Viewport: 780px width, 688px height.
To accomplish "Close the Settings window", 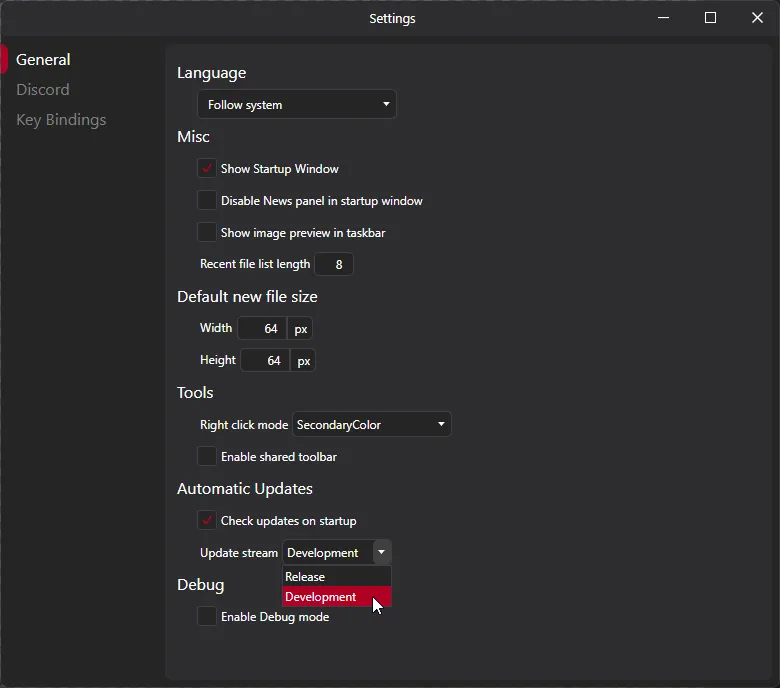I will coord(757,18).
